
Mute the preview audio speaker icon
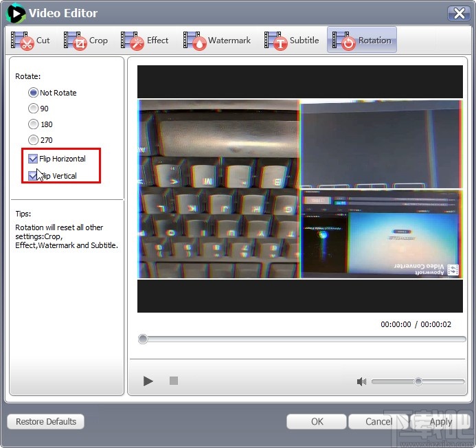[361, 381]
